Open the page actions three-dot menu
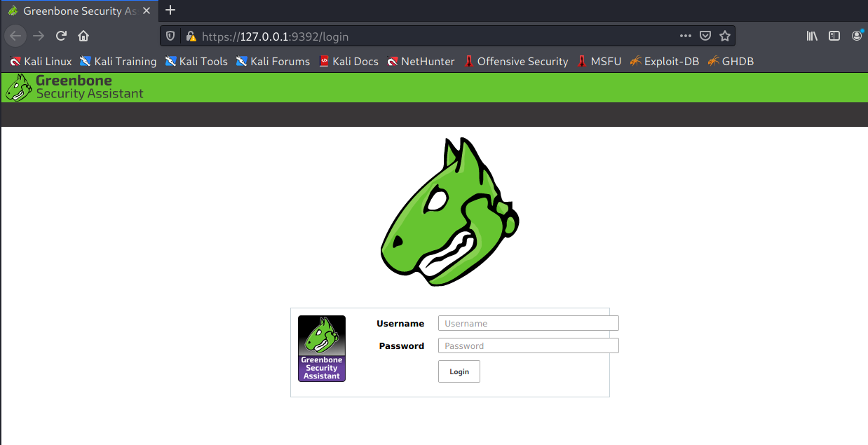This screenshot has width=868, height=445. 685,36
